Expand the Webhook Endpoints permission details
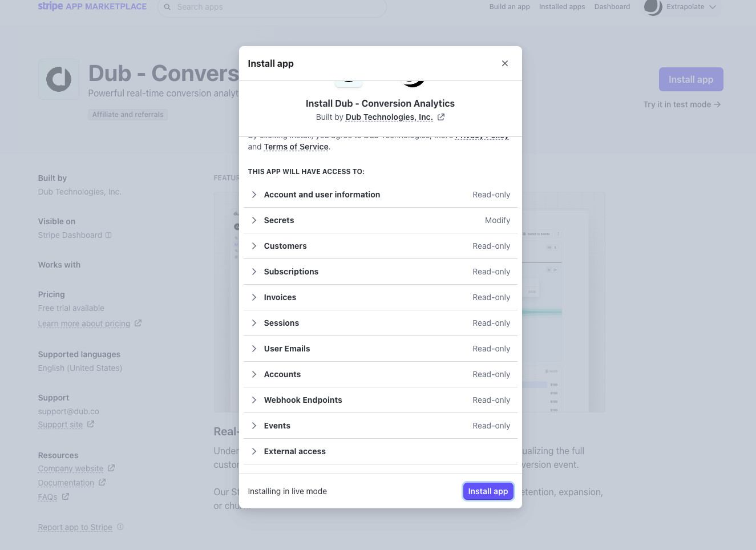 [x=254, y=400]
